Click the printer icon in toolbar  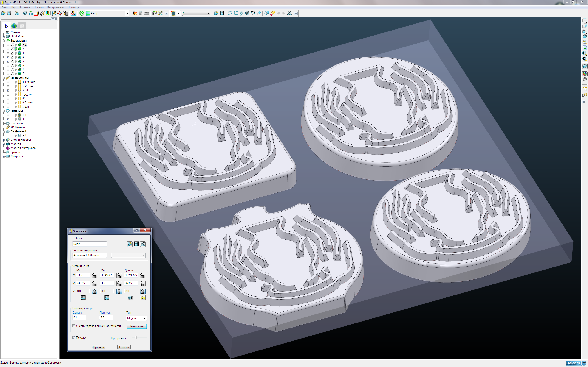click(x=17, y=13)
